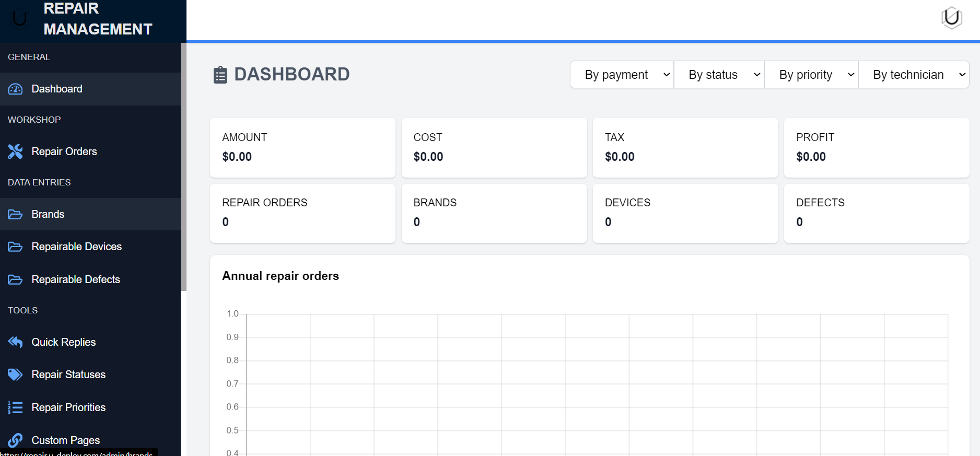This screenshot has width=980, height=456.
Task: Open the user logo in top-right corner
Action: coord(951,18)
